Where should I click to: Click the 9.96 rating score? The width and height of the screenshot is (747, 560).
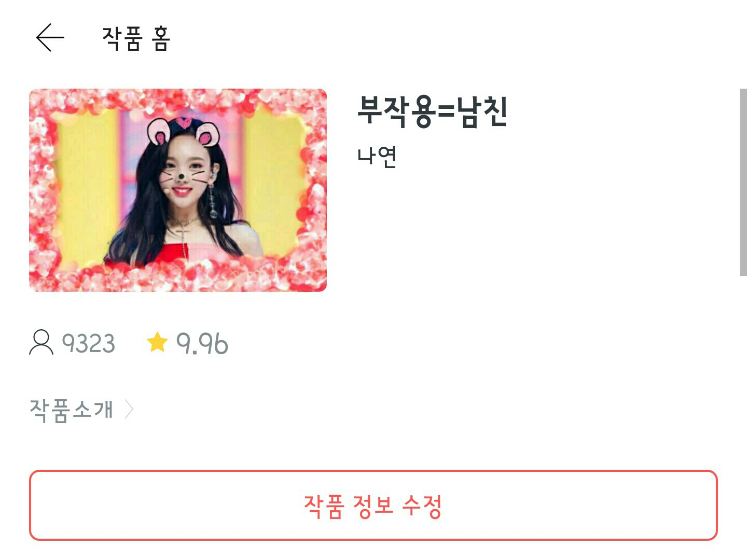click(x=202, y=343)
